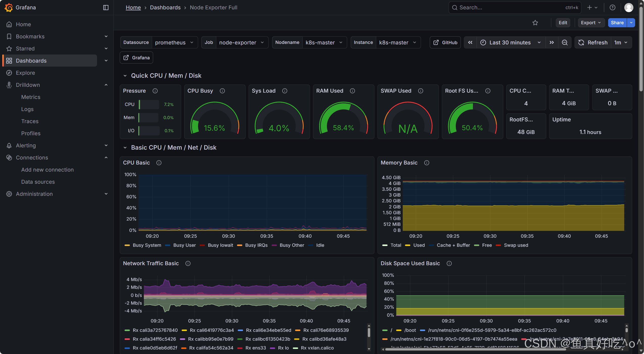The width and height of the screenshot is (644, 354).
Task: Open Explore in the sidebar
Action: click(25, 73)
